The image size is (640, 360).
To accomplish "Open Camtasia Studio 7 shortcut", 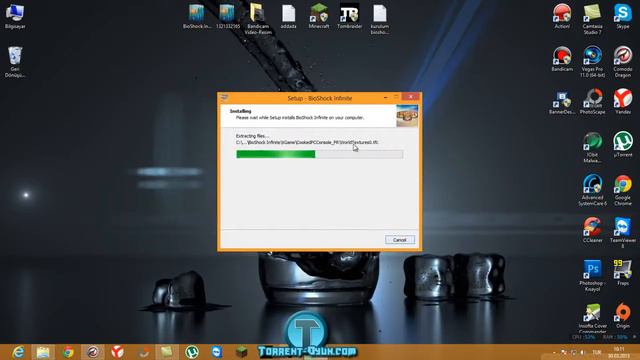I will (x=592, y=19).
